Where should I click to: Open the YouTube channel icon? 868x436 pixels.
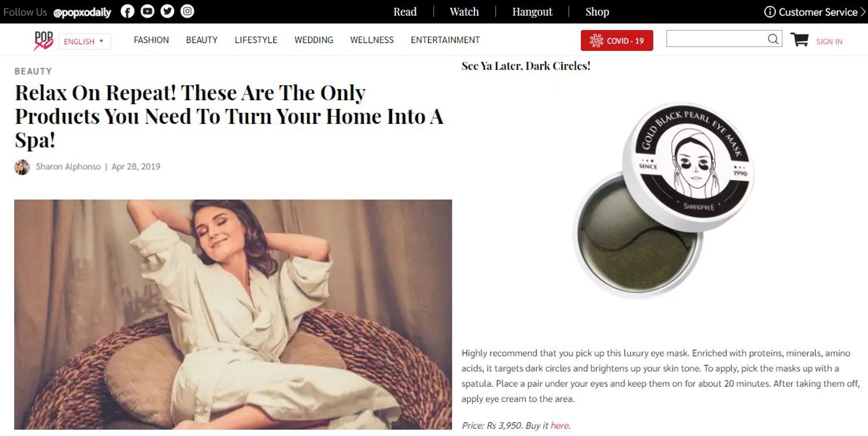coord(147,11)
